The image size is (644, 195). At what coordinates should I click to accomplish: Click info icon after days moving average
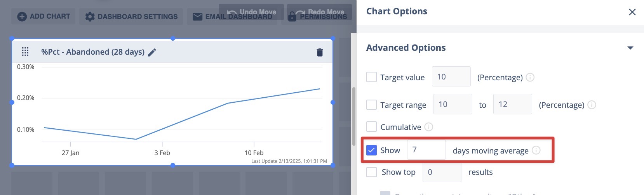point(536,150)
